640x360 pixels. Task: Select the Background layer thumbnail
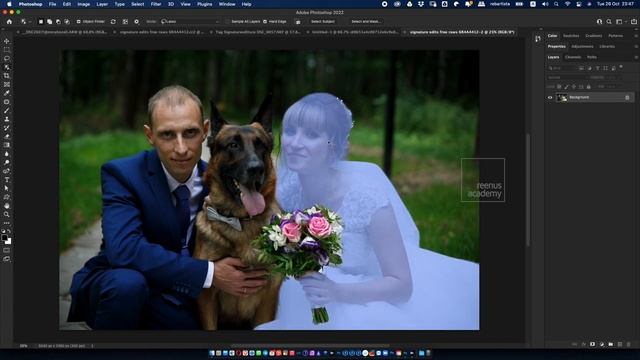(x=562, y=98)
